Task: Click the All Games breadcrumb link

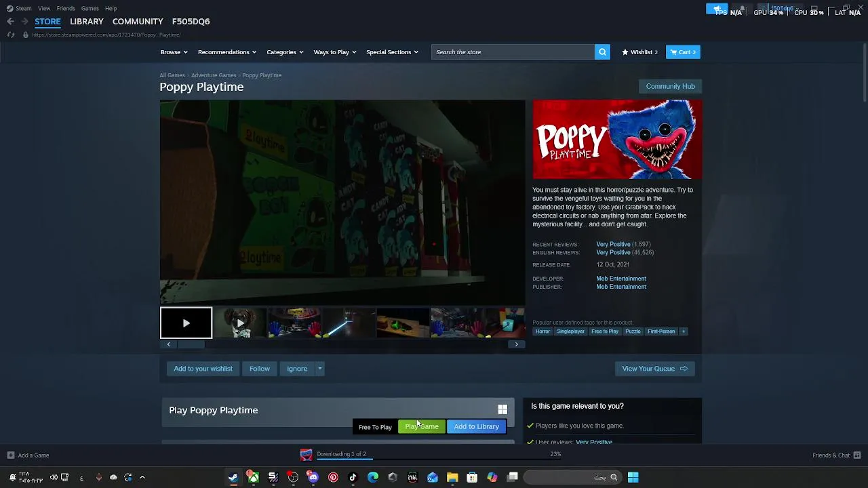Action: [172, 75]
